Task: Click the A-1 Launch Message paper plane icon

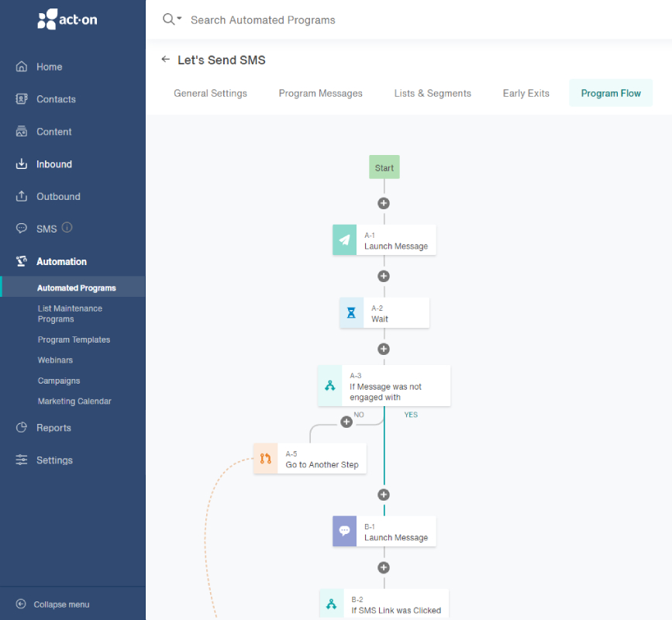Action: click(345, 240)
